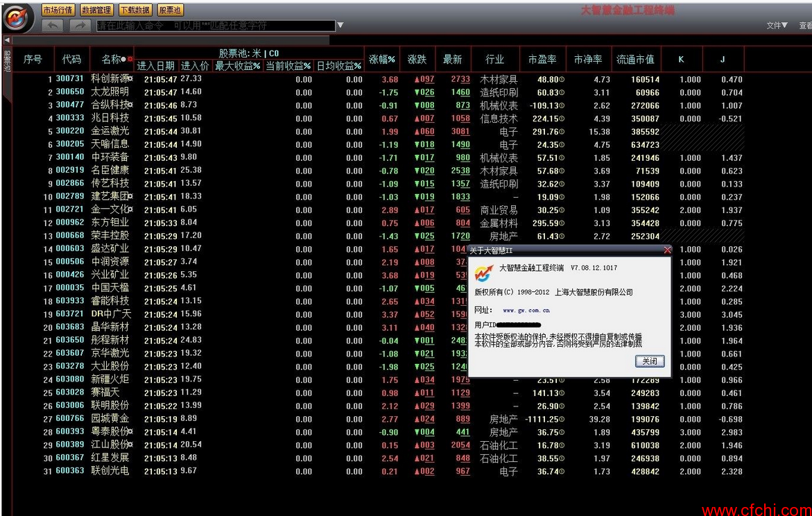Select the vertical 股票池 side tab
The height and width of the screenshot is (516, 812).
click(7, 61)
